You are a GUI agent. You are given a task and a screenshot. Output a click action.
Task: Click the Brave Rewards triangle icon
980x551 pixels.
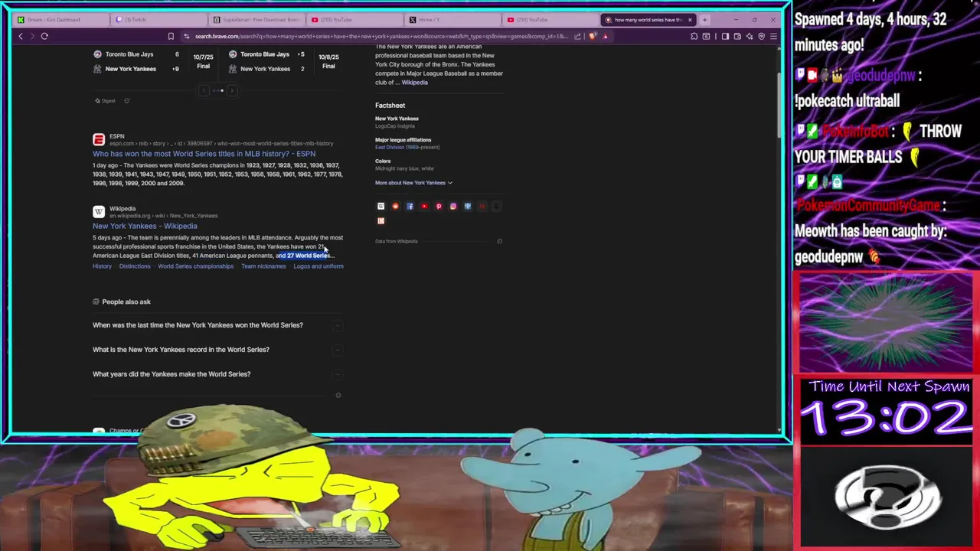[605, 36]
